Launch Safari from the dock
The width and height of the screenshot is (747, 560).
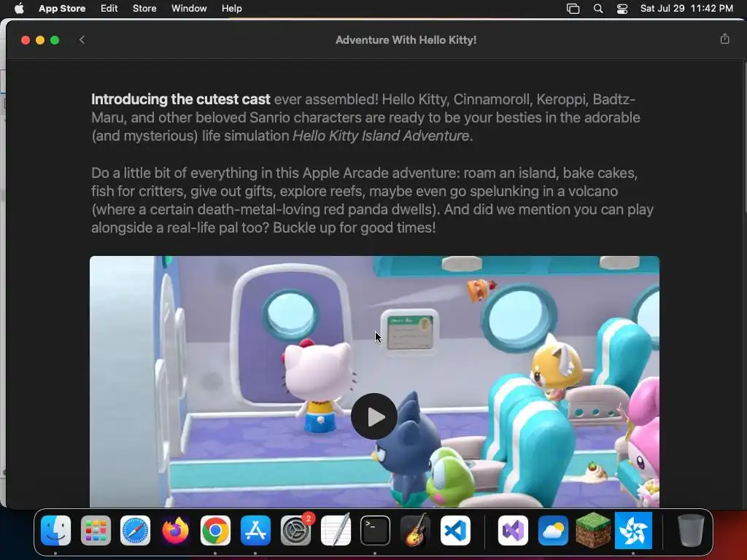135,531
